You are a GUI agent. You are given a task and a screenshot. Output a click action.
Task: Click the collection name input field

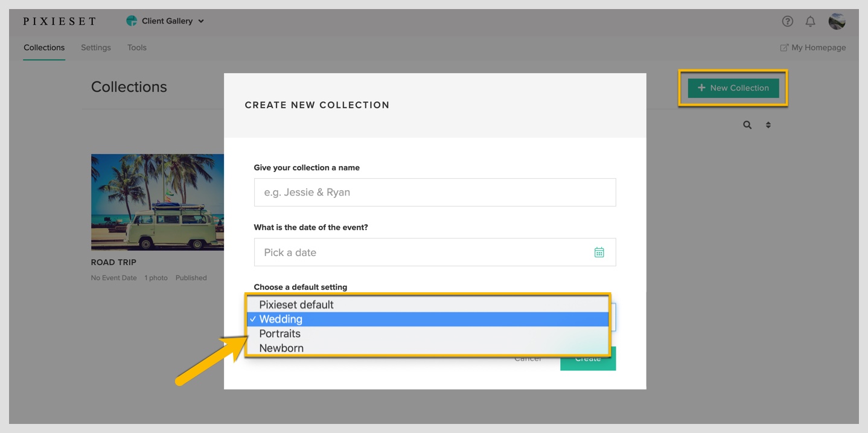coord(435,192)
